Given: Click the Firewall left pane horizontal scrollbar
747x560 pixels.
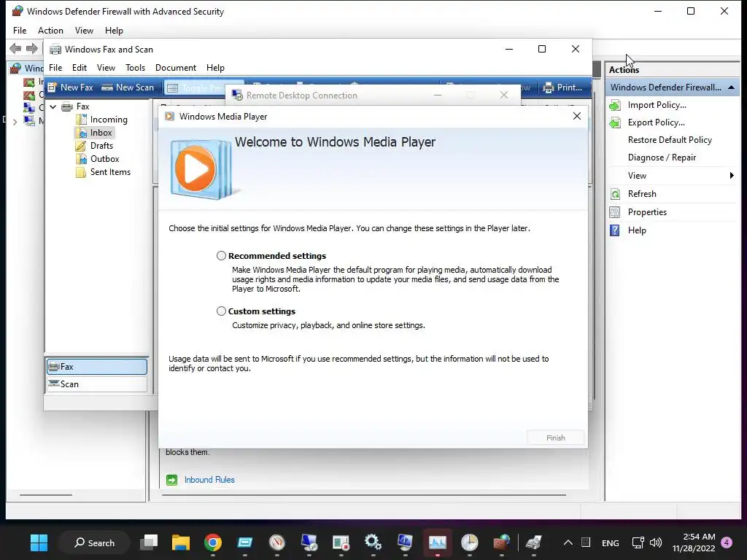Looking at the screenshot, I should tap(46, 495).
